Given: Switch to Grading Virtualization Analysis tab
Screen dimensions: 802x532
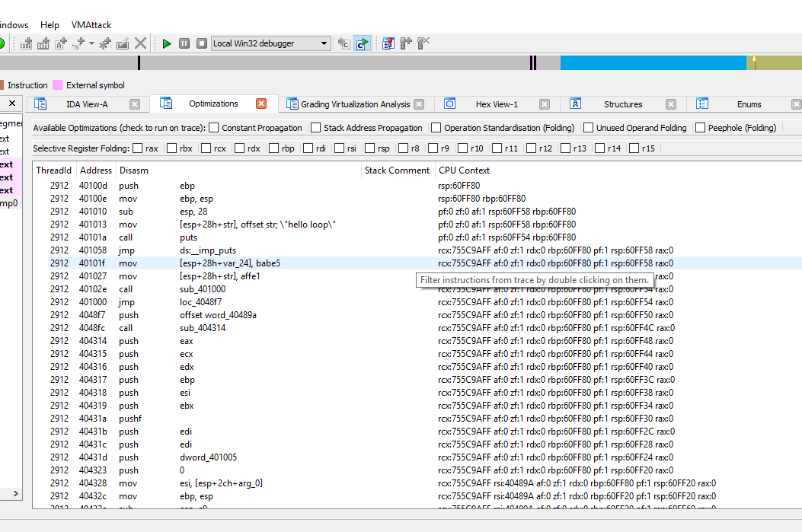Looking at the screenshot, I should pos(355,104).
